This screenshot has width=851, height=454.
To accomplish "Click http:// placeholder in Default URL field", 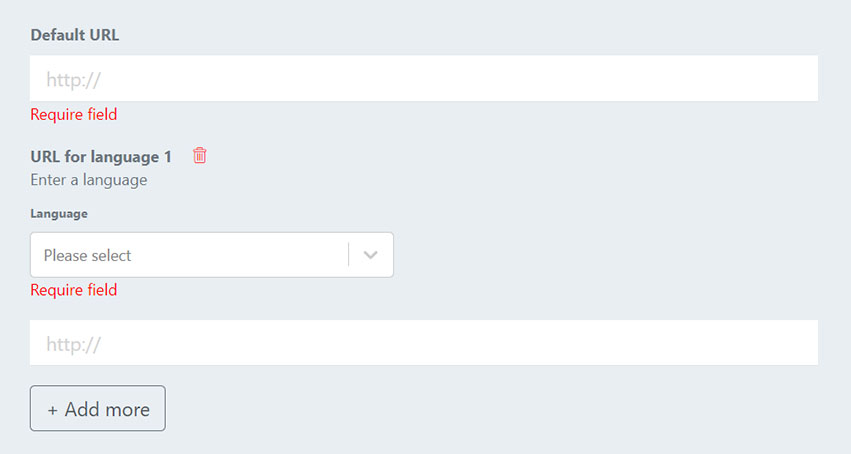I will tap(74, 80).
